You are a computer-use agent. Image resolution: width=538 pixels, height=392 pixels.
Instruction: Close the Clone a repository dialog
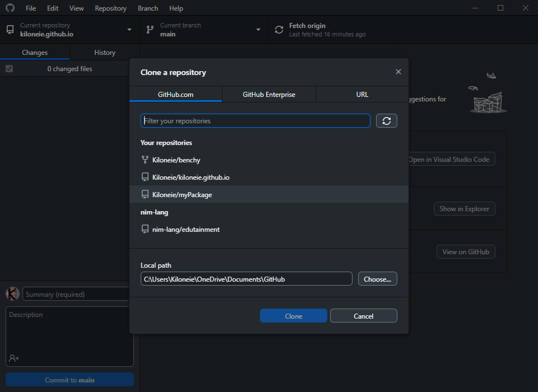coord(398,72)
